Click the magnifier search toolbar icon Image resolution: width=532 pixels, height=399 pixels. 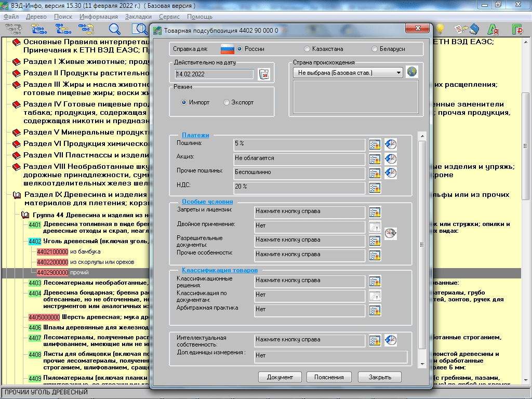click(114, 30)
